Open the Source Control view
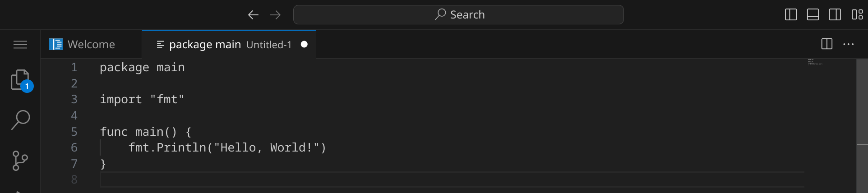The image size is (868, 193). [x=20, y=160]
